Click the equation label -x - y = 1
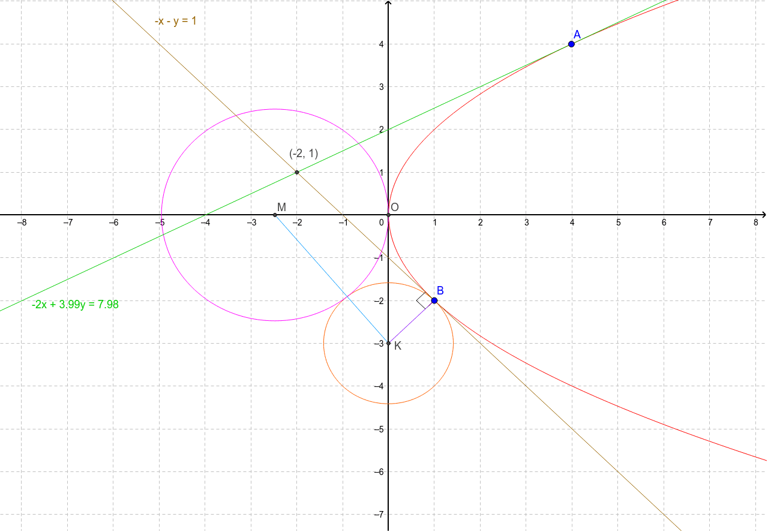768x532 pixels. 176,21
